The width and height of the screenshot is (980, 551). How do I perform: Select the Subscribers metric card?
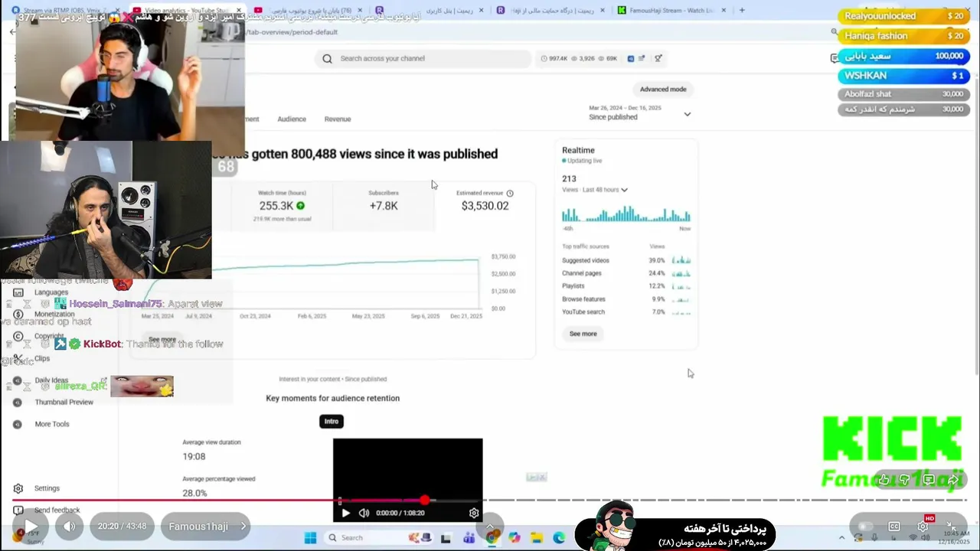tap(384, 206)
